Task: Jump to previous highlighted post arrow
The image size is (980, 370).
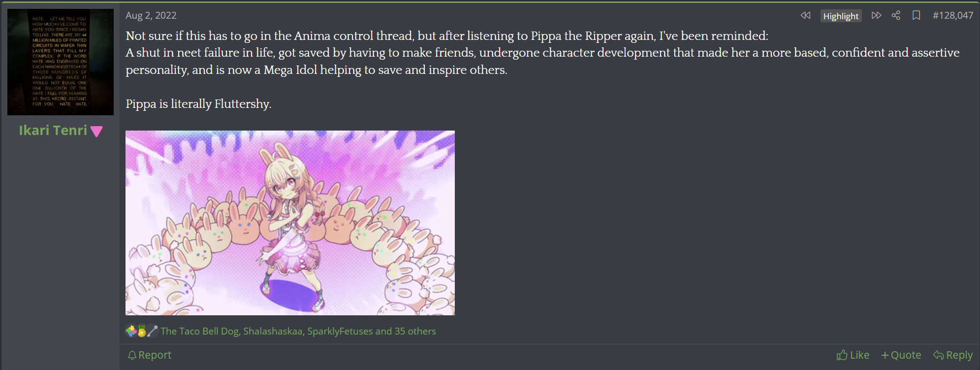Action: tap(805, 16)
